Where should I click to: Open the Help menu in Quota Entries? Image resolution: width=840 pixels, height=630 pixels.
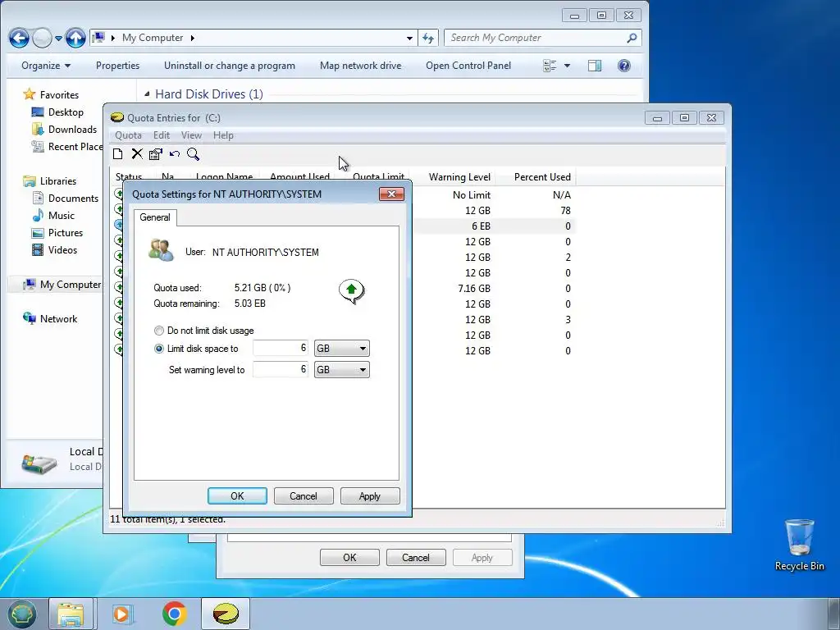(223, 135)
